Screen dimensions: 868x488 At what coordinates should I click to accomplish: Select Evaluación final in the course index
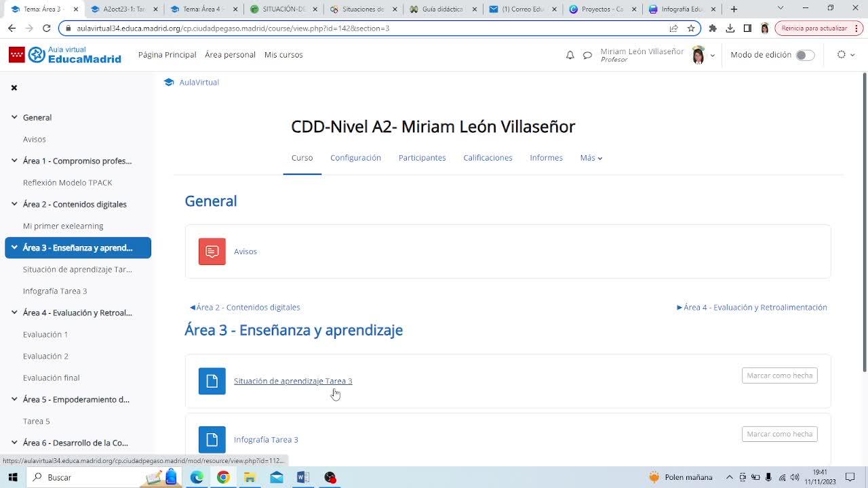pyautogui.click(x=52, y=378)
